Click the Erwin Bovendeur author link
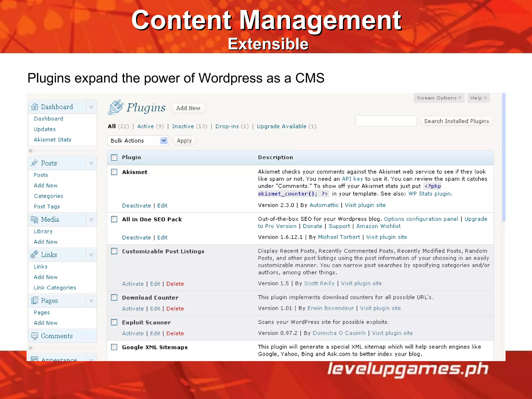The height and width of the screenshot is (399, 532). pos(330,308)
